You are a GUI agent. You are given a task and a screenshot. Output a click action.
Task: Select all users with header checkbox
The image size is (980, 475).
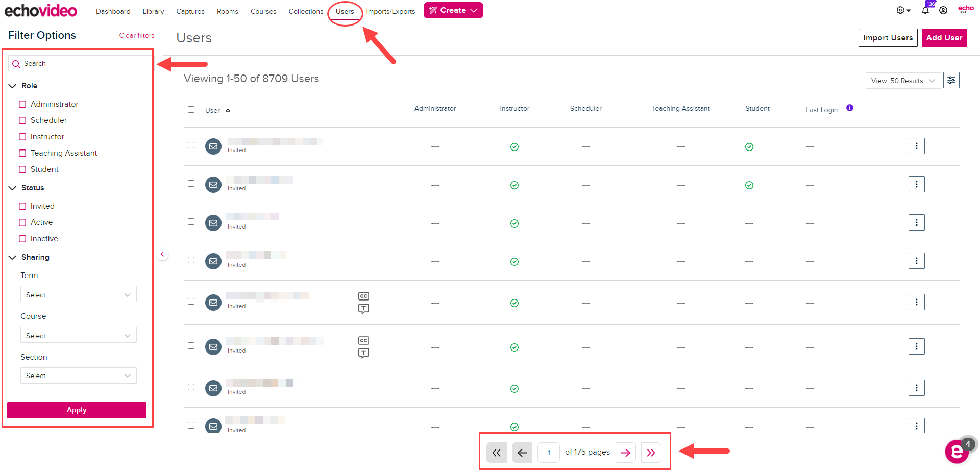pyautogui.click(x=191, y=109)
